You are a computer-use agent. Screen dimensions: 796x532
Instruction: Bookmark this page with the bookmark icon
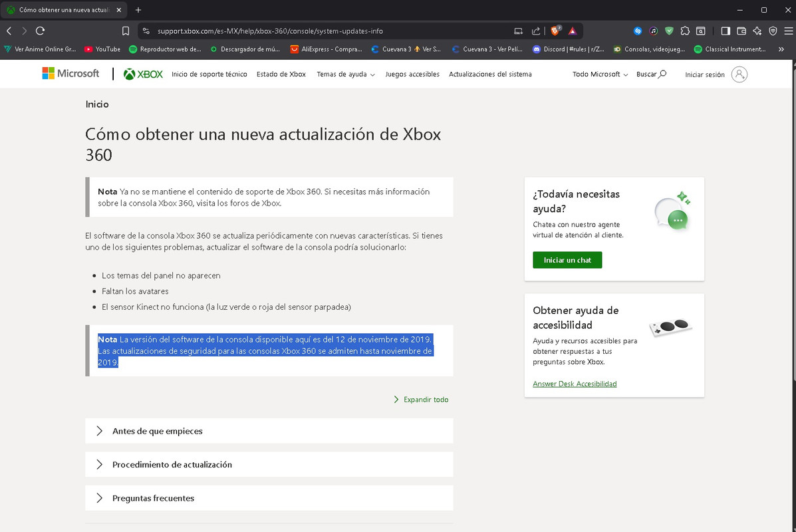(126, 31)
